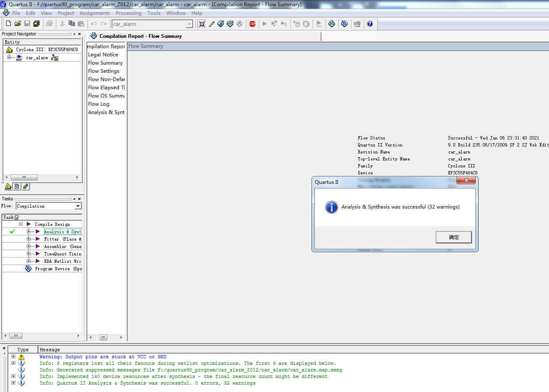Viewport: 549px width, 392px height.
Task: Close the Tasks panel
Action: (x=79, y=199)
